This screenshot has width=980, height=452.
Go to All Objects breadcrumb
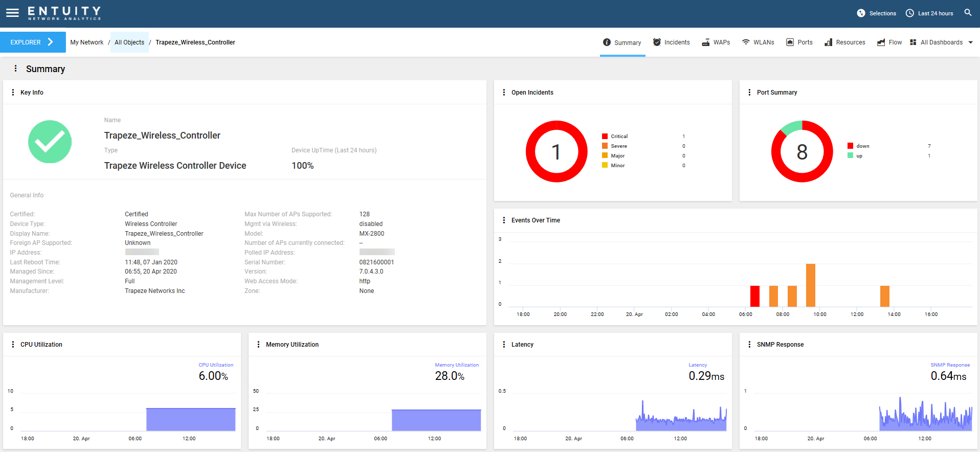tap(129, 42)
